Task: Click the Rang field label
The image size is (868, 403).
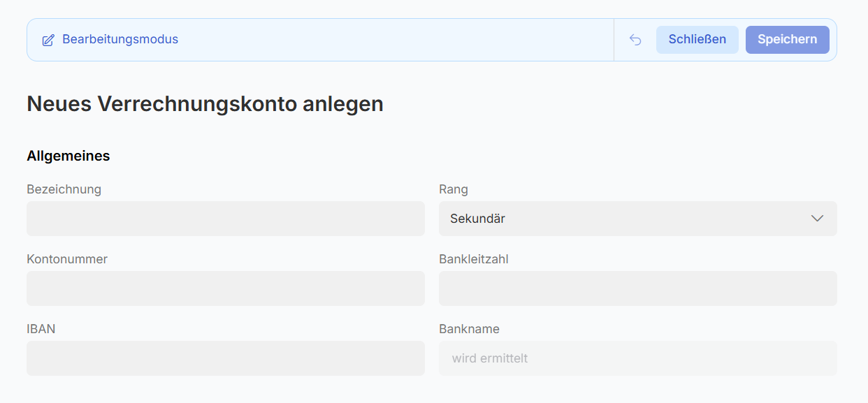Action: pyautogui.click(x=454, y=189)
